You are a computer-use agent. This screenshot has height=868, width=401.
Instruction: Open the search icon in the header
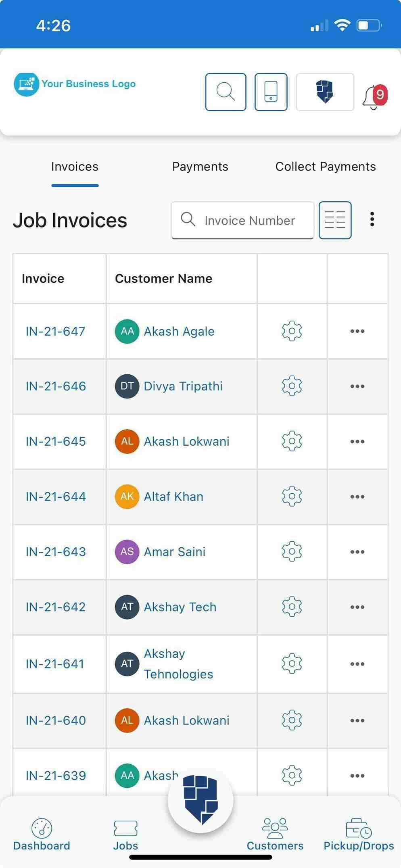[226, 92]
